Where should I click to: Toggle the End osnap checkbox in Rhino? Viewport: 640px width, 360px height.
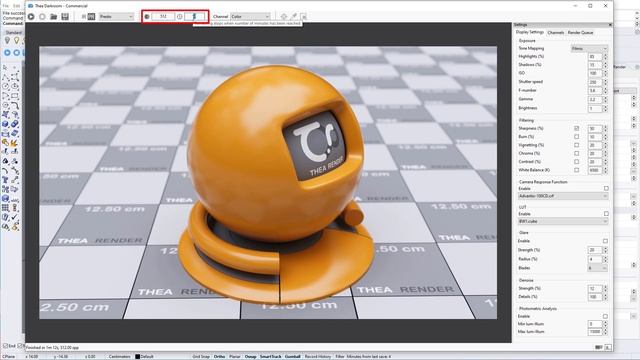(5, 346)
